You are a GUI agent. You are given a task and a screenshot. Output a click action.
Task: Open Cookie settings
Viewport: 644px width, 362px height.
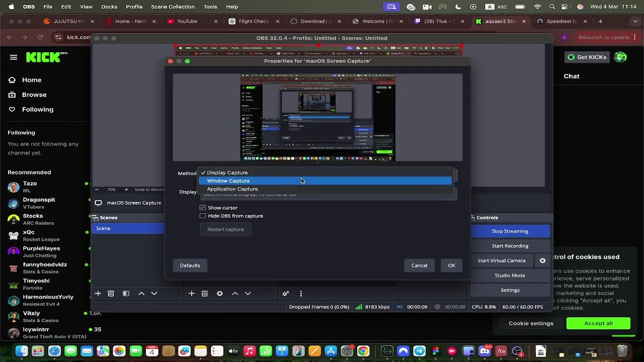pos(531,323)
